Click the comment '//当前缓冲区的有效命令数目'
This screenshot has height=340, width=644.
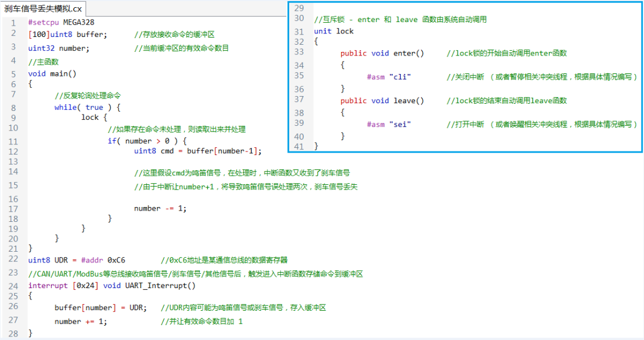point(181,48)
